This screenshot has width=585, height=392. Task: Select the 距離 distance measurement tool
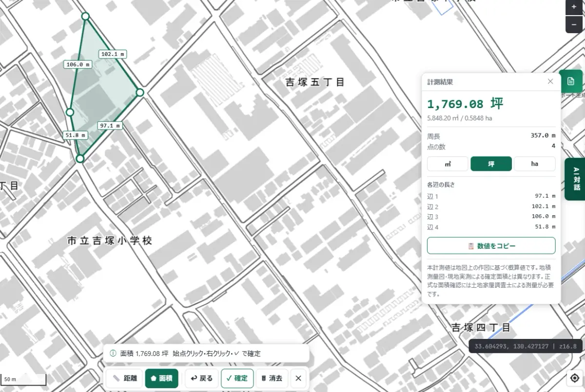click(x=124, y=378)
